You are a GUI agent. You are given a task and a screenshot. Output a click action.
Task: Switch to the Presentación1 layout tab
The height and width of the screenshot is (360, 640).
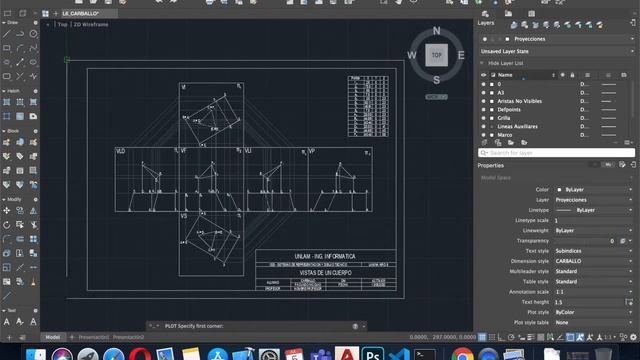tap(94, 337)
